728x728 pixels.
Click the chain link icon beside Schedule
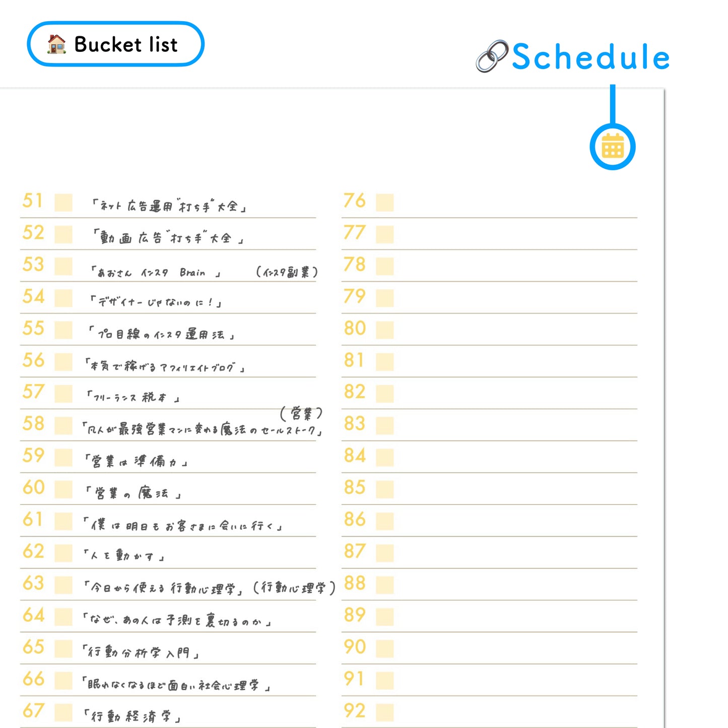(492, 56)
